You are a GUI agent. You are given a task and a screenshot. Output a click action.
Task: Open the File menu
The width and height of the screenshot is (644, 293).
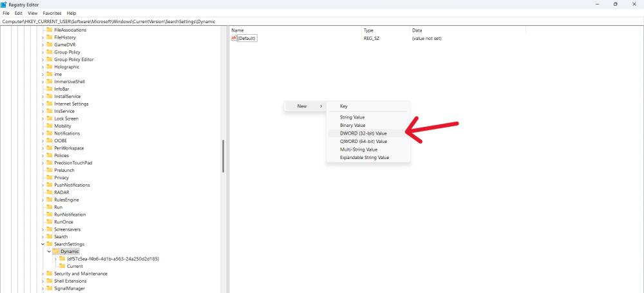[x=6, y=13]
